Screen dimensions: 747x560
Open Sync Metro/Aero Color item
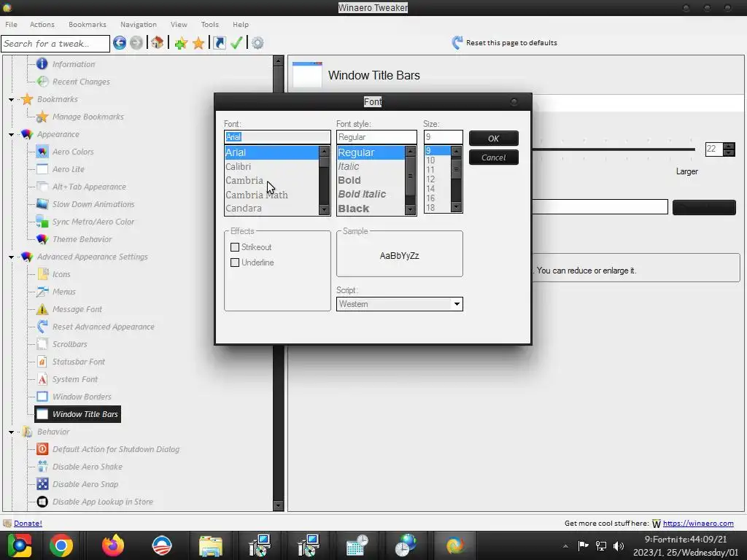[93, 222]
